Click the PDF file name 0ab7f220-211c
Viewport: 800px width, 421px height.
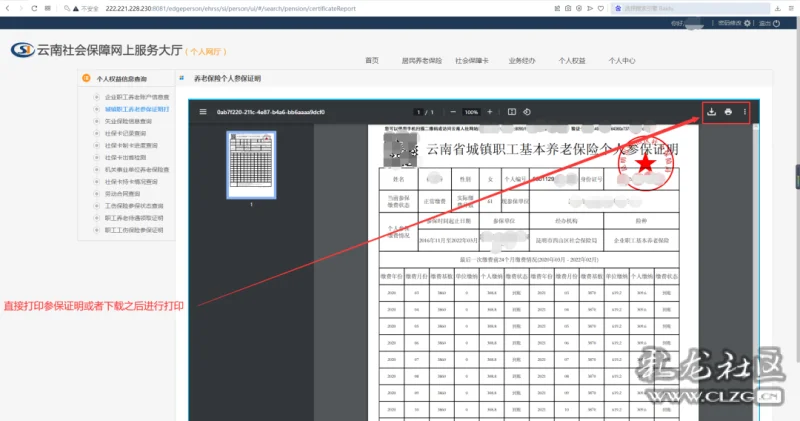pyautogui.click(x=270, y=112)
